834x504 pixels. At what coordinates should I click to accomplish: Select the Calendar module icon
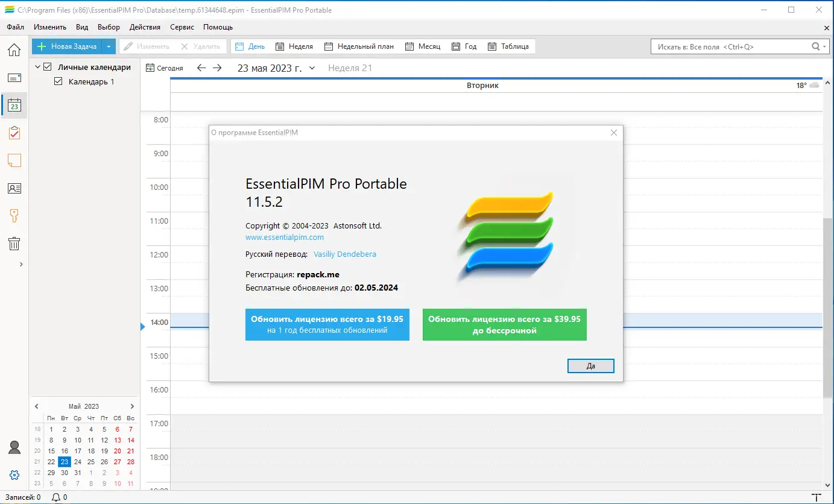[x=14, y=105]
